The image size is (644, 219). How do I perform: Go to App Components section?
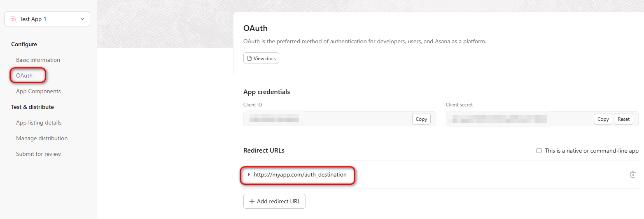38,91
